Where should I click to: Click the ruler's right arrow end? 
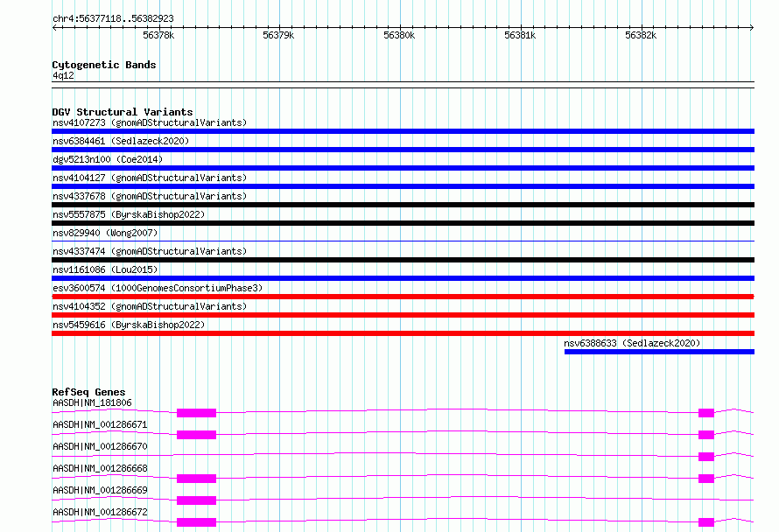click(752, 27)
